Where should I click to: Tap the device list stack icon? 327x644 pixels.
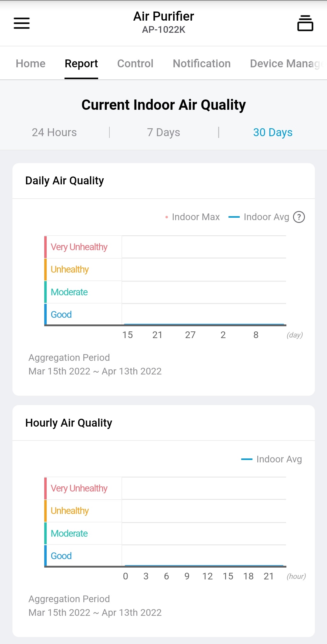click(x=305, y=23)
